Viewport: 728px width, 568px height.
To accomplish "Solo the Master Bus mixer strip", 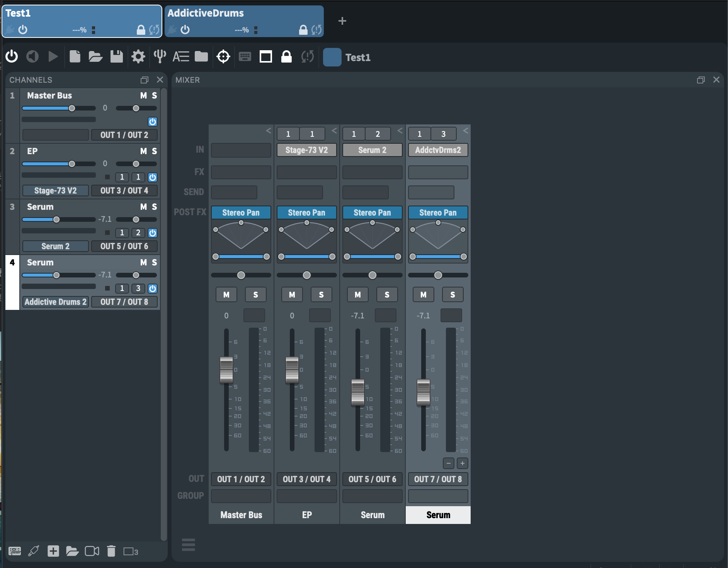I will click(x=255, y=295).
